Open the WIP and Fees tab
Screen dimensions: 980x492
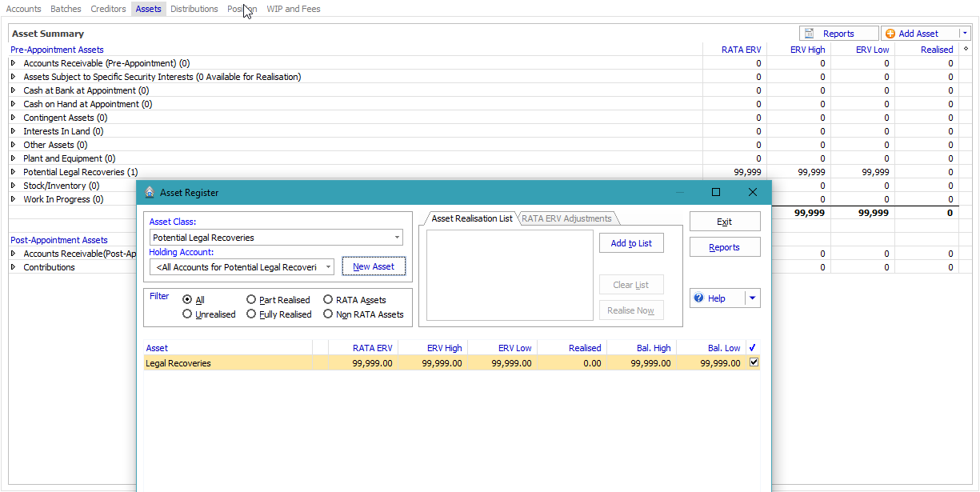point(293,9)
